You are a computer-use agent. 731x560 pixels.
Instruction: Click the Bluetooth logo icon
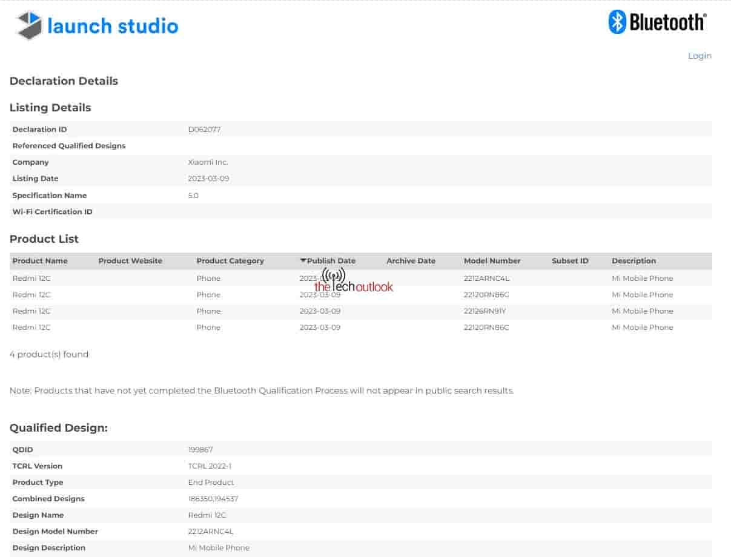point(617,22)
